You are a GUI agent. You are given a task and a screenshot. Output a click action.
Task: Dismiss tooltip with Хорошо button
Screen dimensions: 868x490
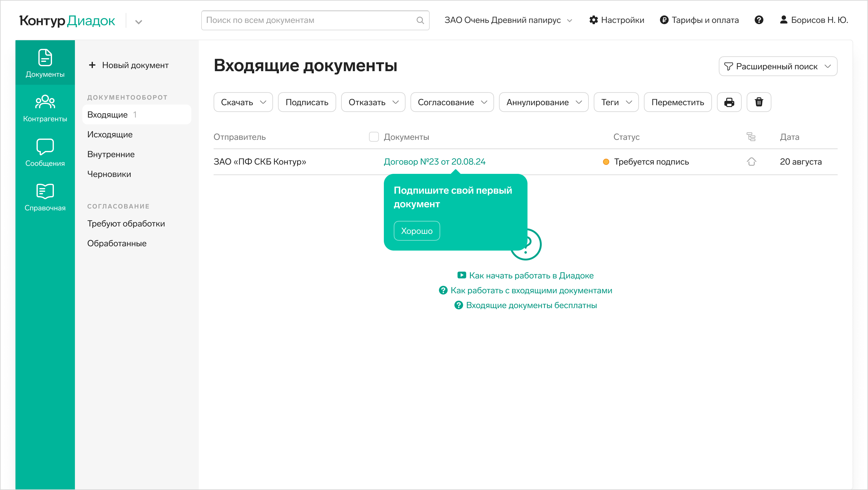coord(416,231)
